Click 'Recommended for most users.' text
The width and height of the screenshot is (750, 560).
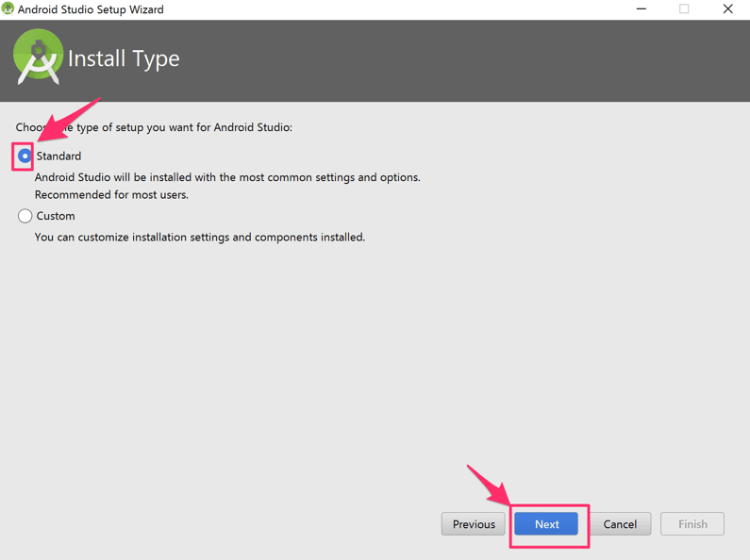point(111,195)
